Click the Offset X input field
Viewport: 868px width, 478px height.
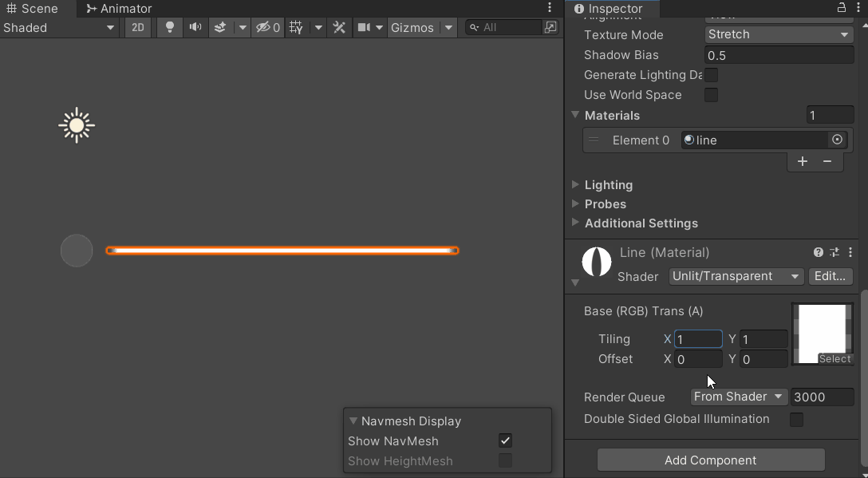[698, 359]
